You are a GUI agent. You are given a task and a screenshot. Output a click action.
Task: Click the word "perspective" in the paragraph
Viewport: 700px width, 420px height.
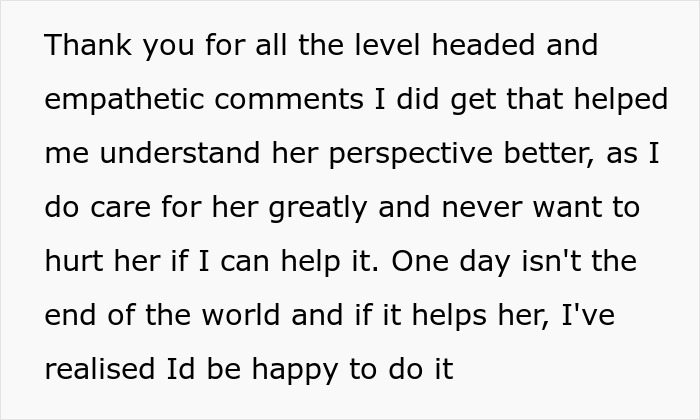(x=410, y=155)
